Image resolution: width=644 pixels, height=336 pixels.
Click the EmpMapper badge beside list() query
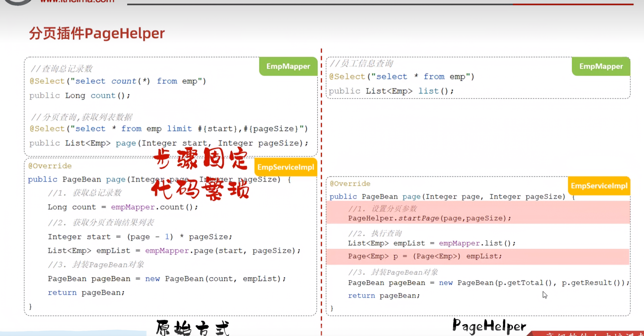pos(601,66)
